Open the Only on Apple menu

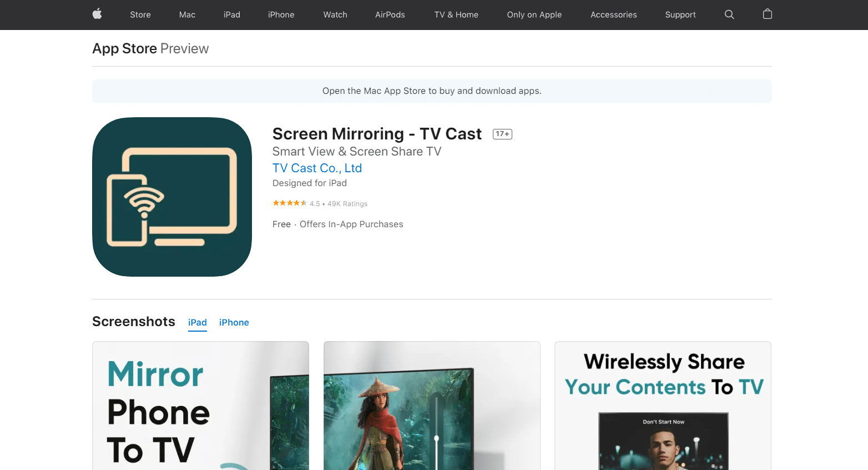pos(534,14)
